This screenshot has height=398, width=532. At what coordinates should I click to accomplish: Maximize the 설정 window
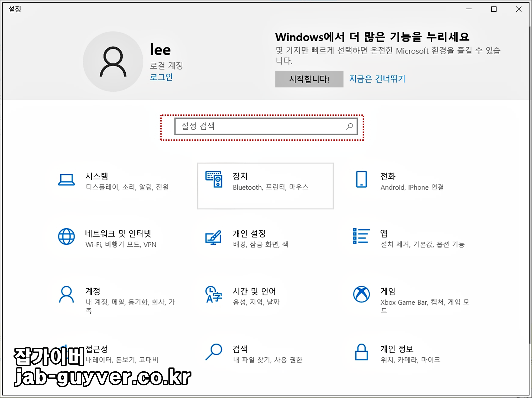click(x=494, y=9)
